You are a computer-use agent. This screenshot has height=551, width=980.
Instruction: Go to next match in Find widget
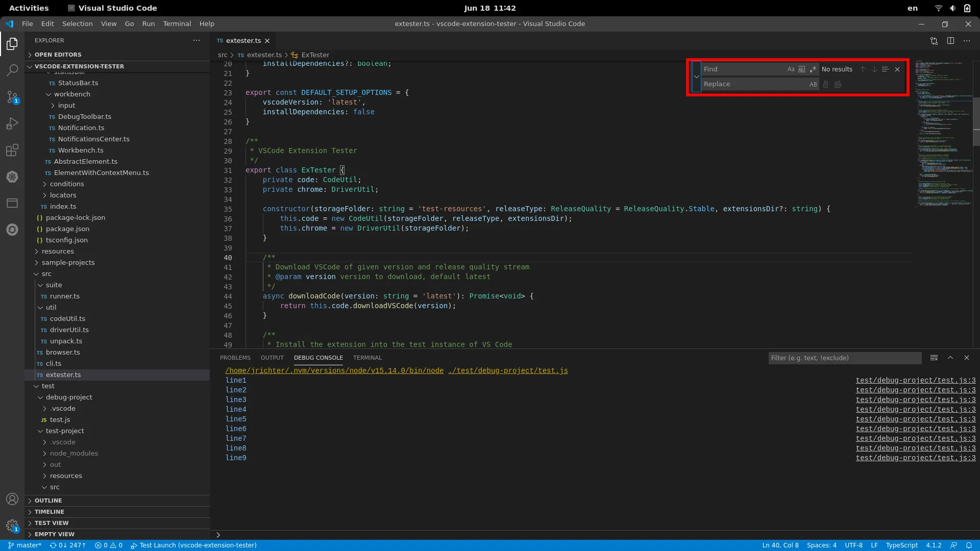874,69
